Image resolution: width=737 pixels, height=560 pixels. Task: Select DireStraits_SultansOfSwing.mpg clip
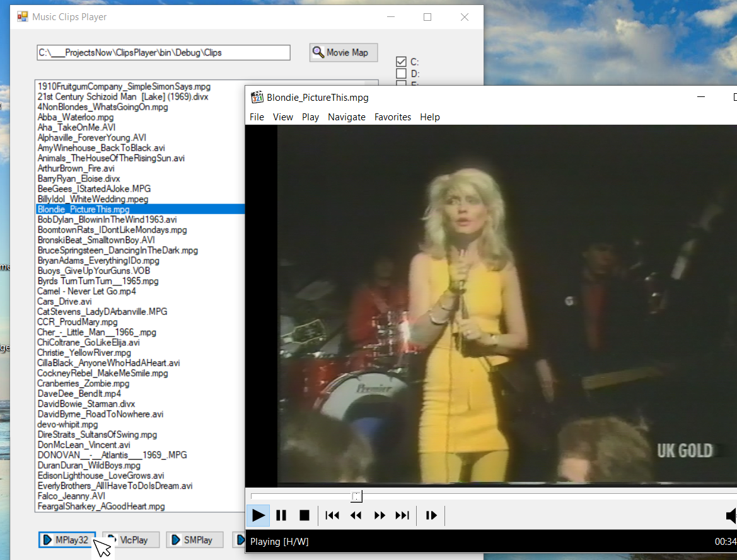click(97, 435)
